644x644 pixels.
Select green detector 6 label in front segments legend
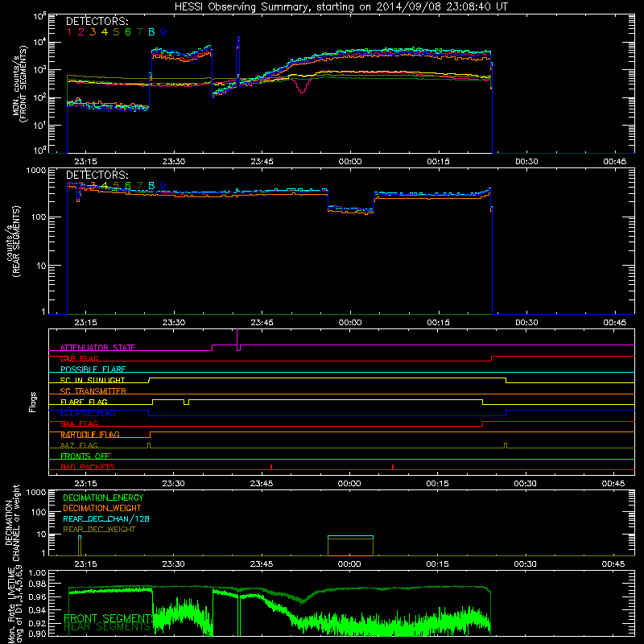click(x=128, y=32)
